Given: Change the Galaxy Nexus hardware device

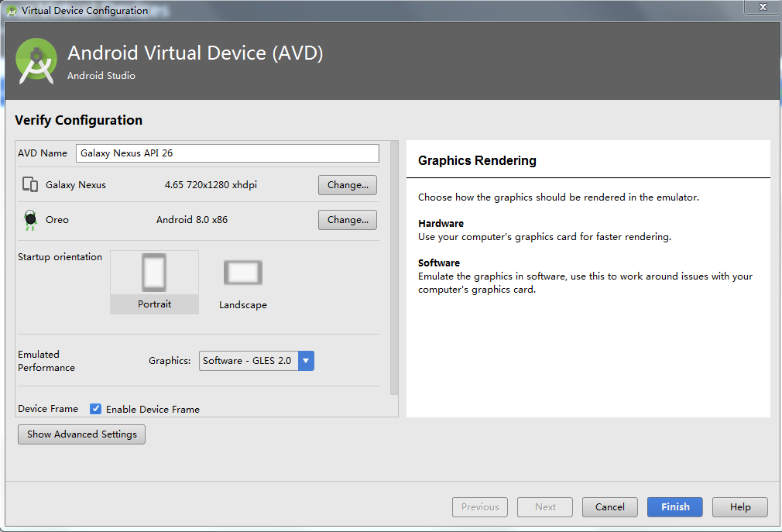Looking at the screenshot, I should pos(348,185).
